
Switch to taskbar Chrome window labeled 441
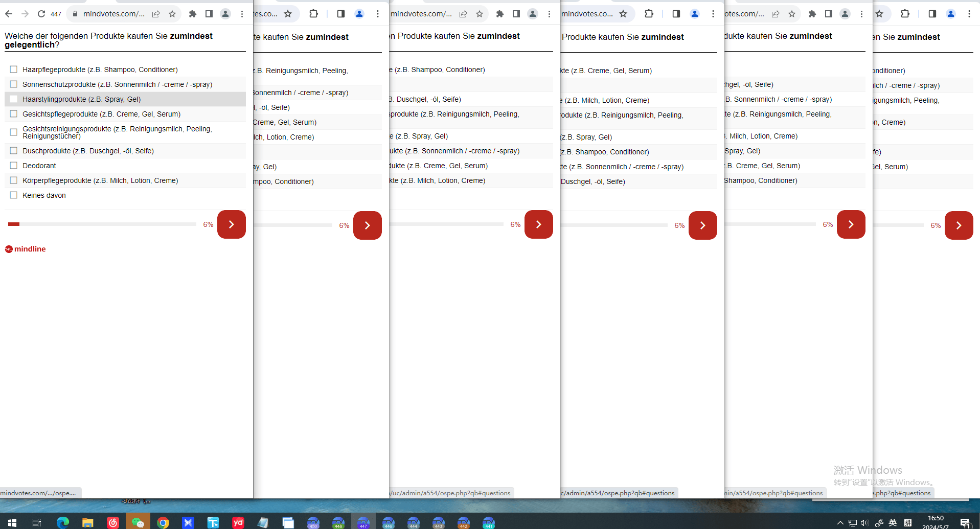point(489,522)
